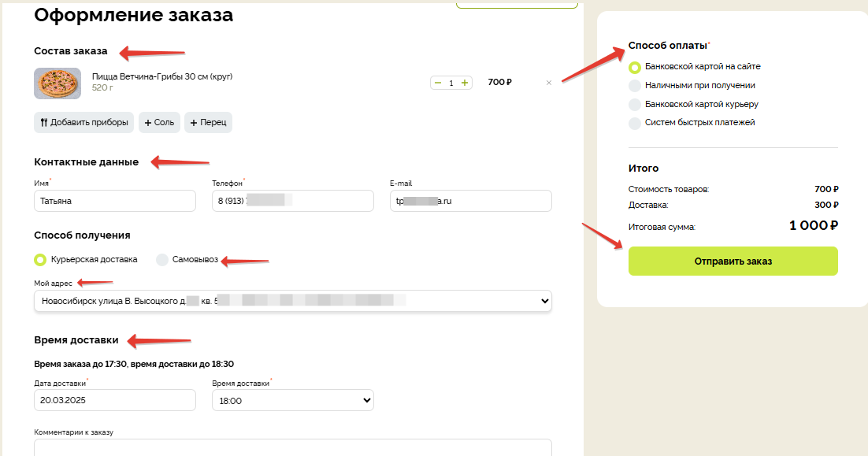Add salt with the Соль button
The image size is (868, 456).
pyautogui.click(x=159, y=123)
